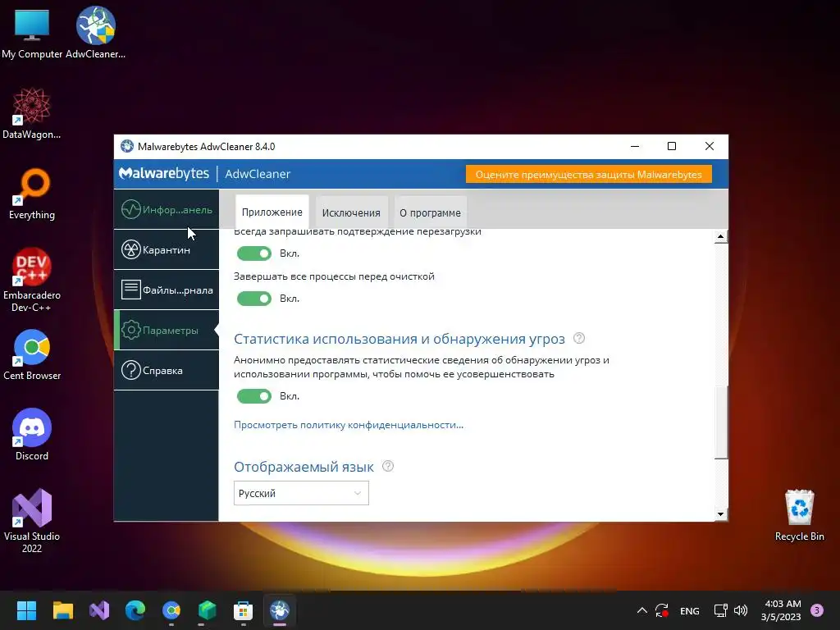Click the Malwarebytes logo in the header

(x=164, y=174)
